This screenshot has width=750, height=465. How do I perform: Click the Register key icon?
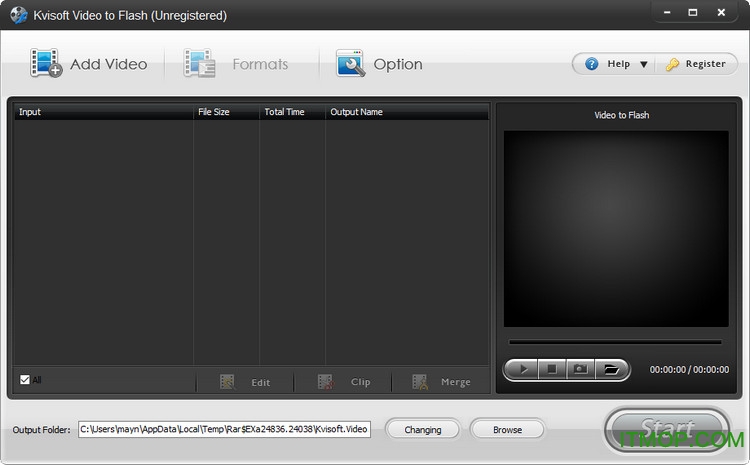click(672, 64)
